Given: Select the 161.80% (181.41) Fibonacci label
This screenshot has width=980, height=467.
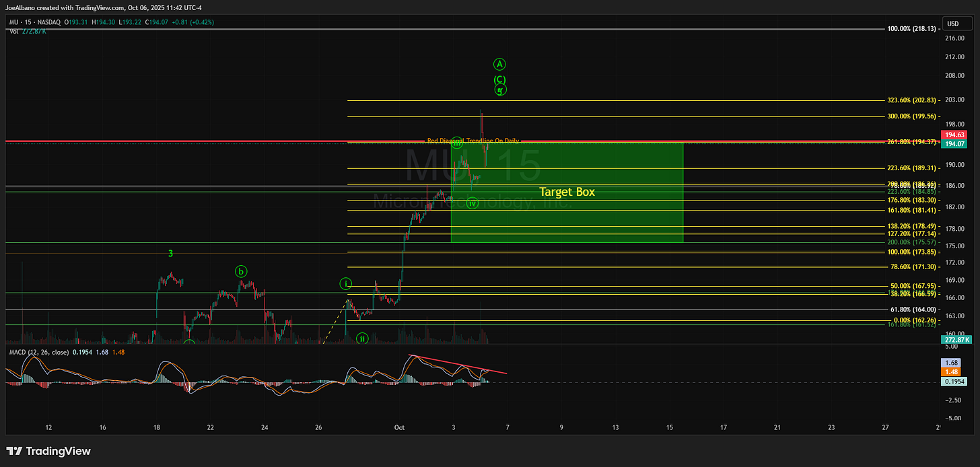Looking at the screenshot, I should [x=912, y=210].
